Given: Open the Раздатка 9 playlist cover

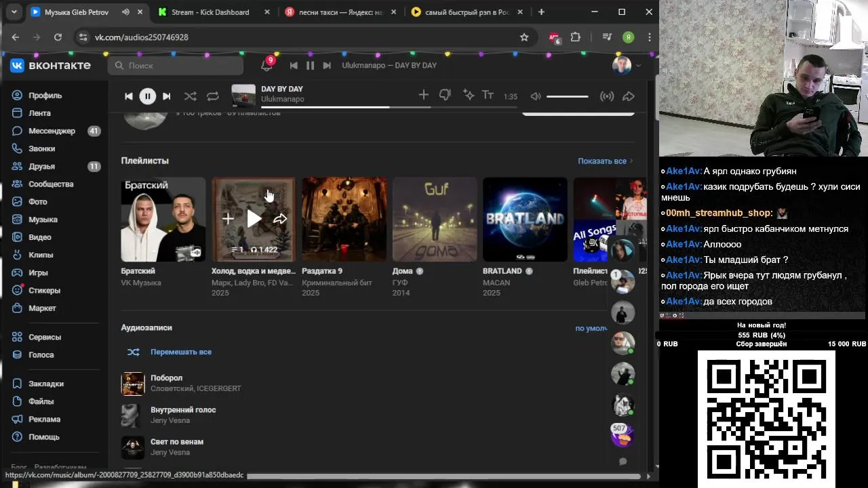Looking at the screenshot, I should tap(344, 220).
